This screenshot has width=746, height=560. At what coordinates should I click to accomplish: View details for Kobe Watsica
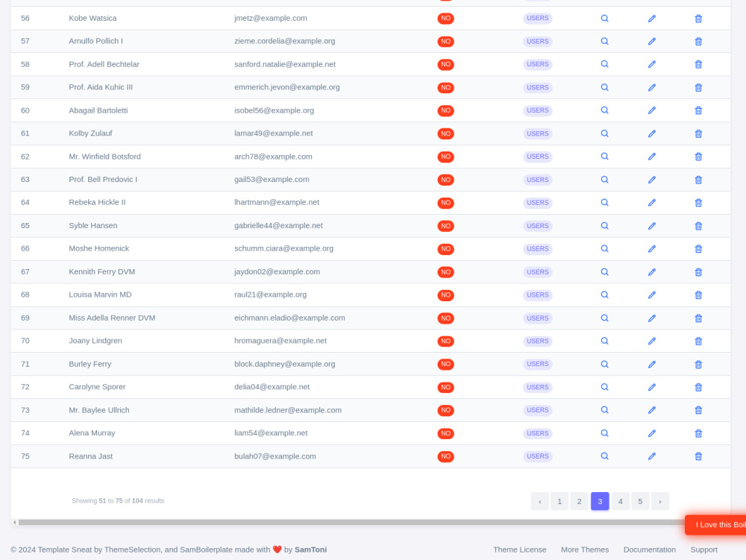tap(604, 19)
